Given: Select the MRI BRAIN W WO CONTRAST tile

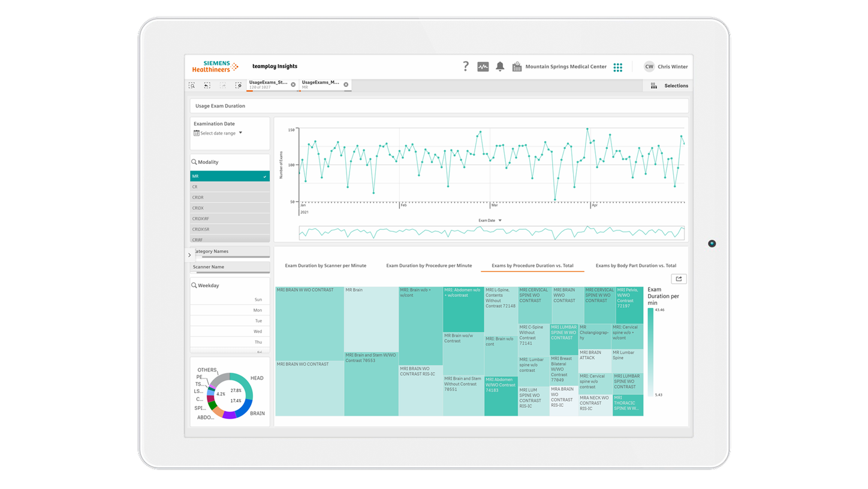Looking at the screenshot, I should pyautogui.click(x=310, y=323).
